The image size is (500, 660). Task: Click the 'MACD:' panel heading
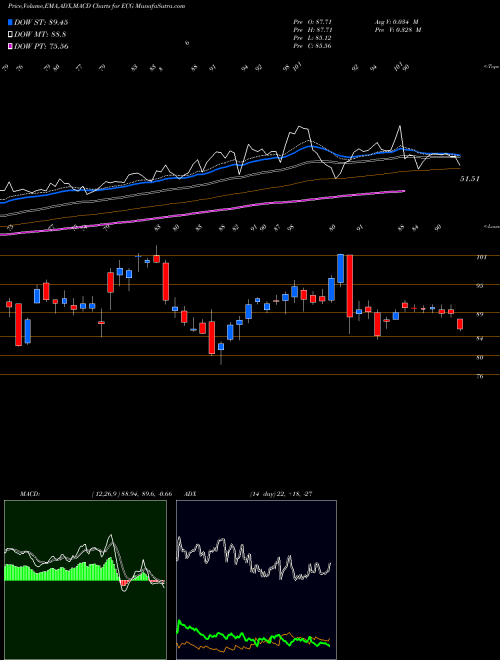[x=29, y=494]
